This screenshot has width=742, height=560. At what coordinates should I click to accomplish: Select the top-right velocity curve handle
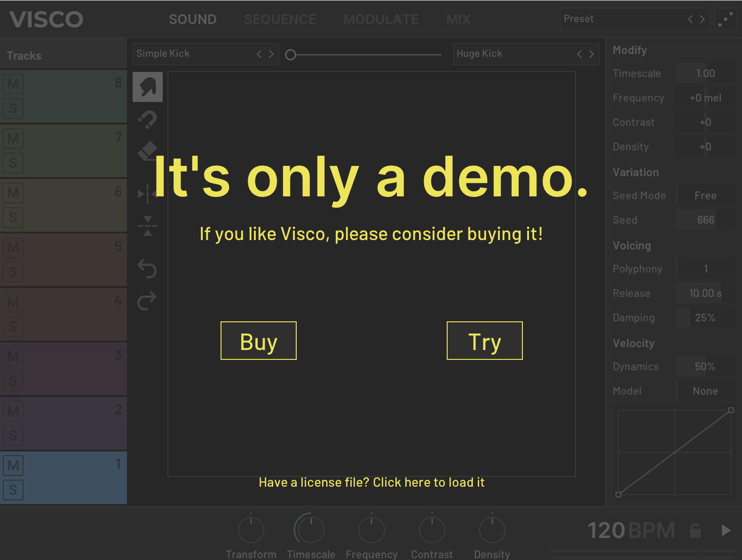click(x=731, y=410)
